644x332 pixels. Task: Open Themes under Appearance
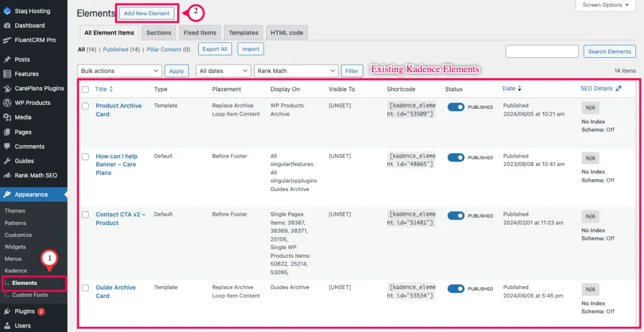(15, 211)
